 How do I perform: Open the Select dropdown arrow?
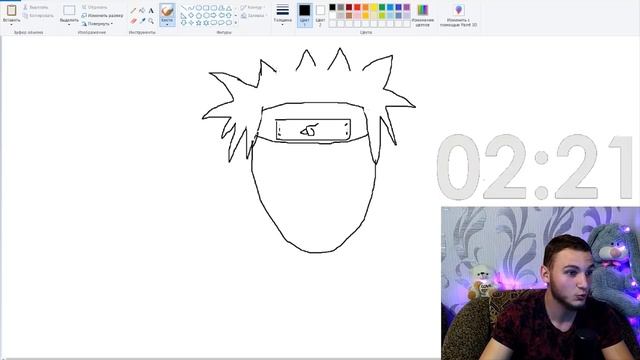click(69, 24)
